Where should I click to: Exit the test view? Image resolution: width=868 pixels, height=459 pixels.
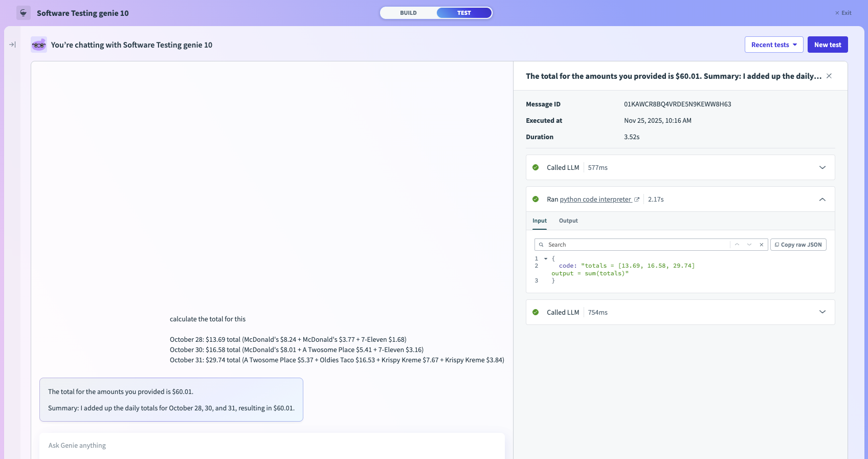point(843,13)
